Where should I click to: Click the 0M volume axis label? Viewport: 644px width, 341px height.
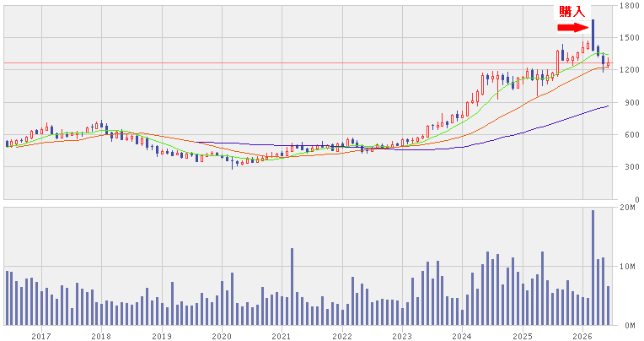(x=629, y=325)
